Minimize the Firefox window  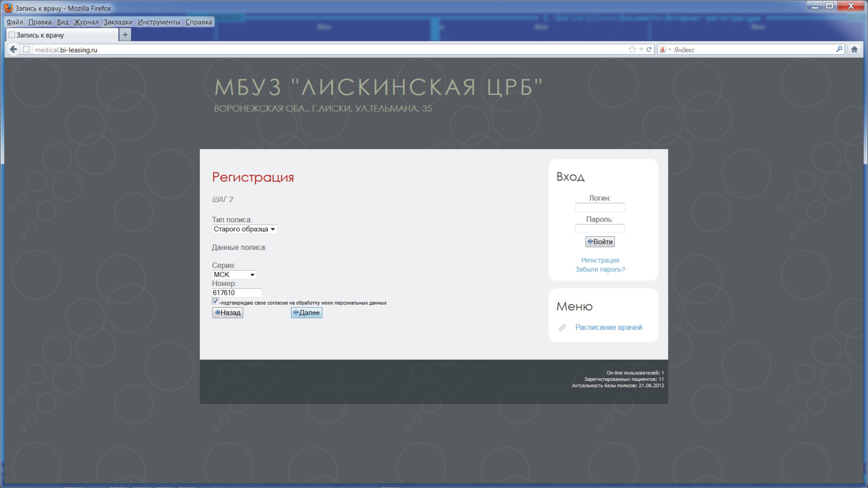coord(814,6)
